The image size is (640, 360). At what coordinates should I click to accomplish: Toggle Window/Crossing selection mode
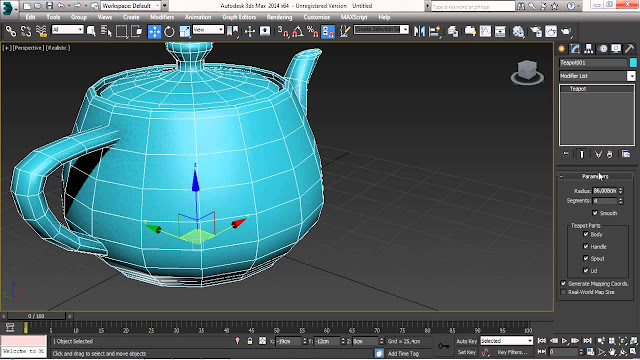click(x=137, y=31)
